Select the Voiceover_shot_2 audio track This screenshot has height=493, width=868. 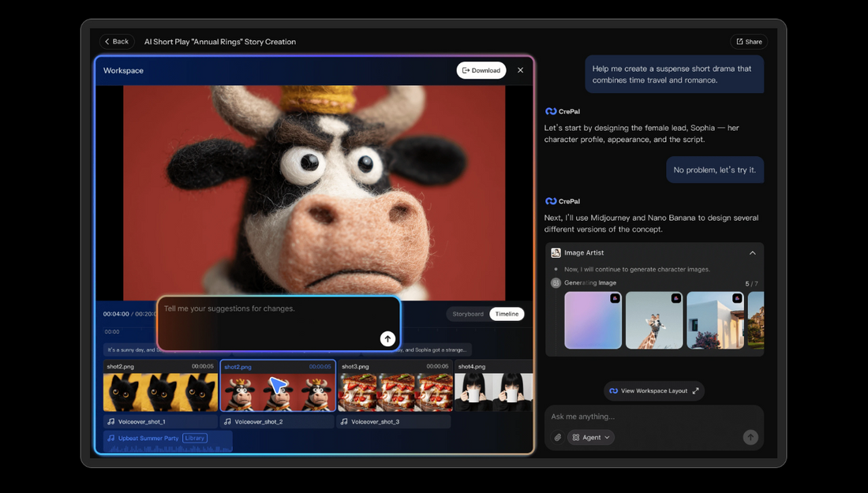278,422
